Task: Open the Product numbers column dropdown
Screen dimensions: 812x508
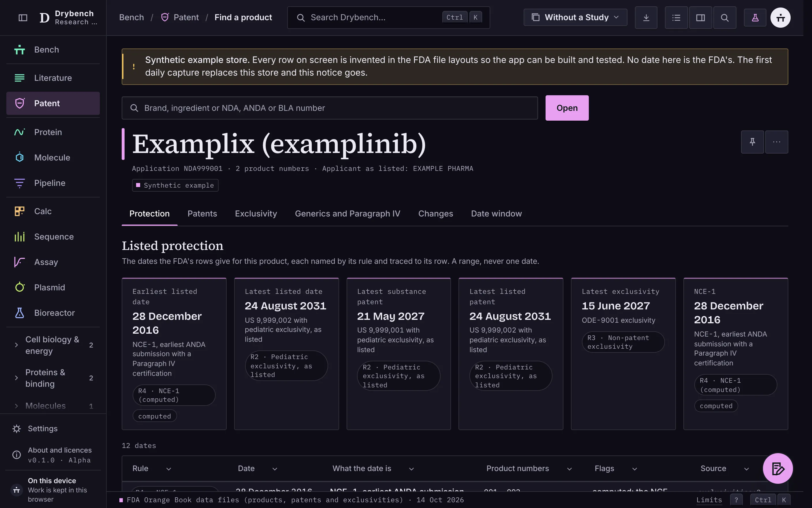Action: [569, 469]
